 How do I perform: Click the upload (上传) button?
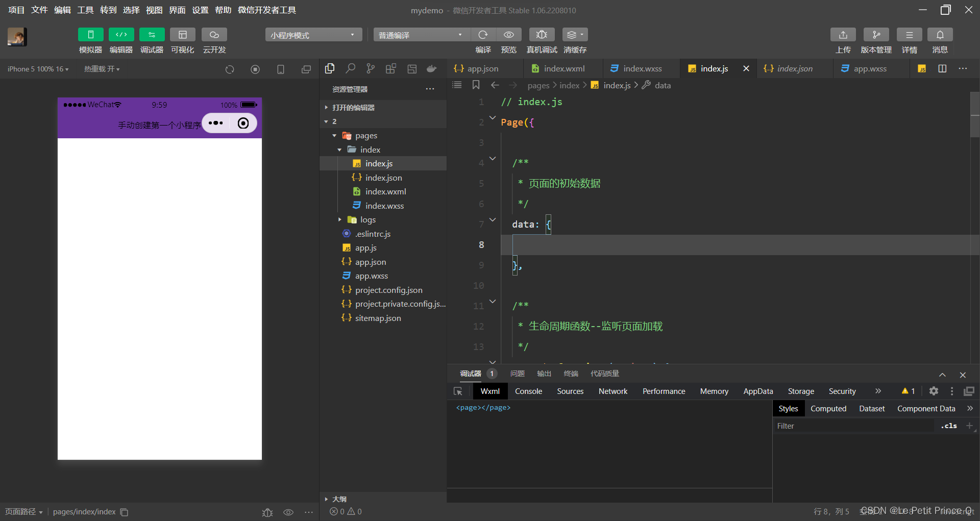pyautogui.click(x=843, y=35)
